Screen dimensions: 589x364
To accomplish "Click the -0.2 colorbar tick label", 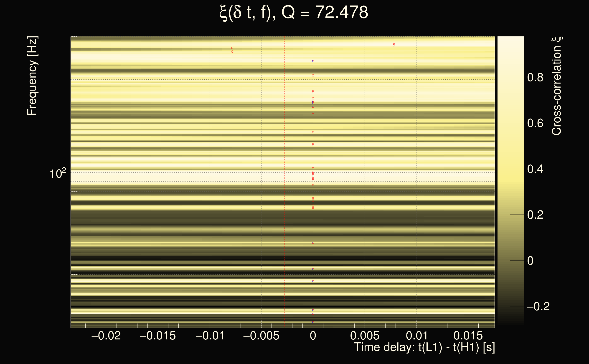I will click(x=538, y=306).
